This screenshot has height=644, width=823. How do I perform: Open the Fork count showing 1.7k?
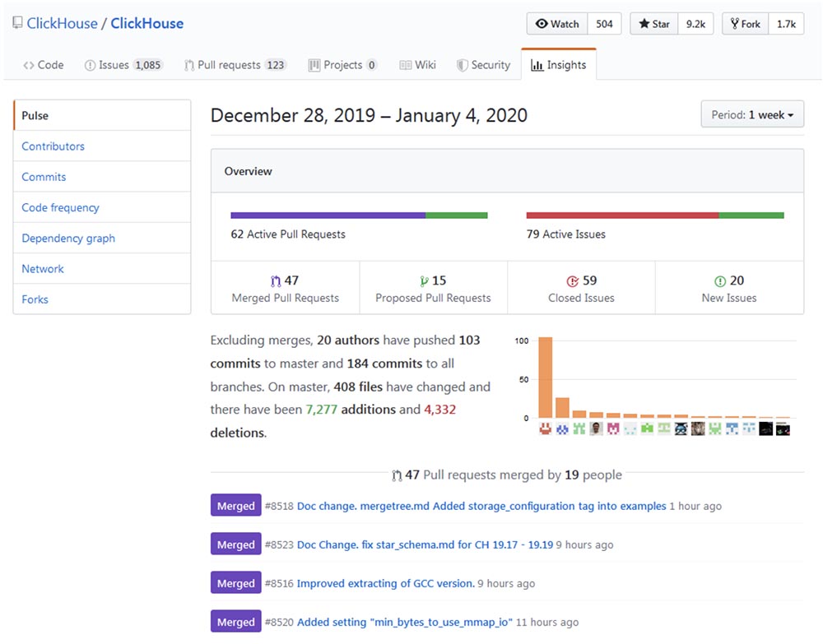785,24
